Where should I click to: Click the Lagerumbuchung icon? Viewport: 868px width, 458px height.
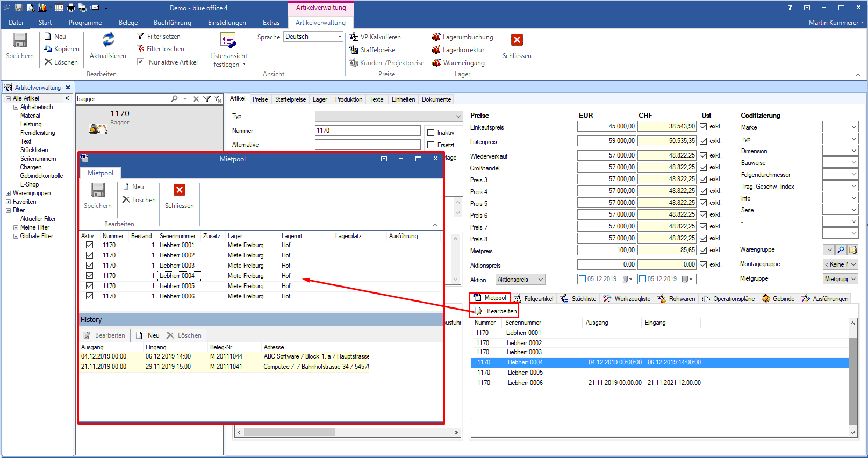coord(436,37)
